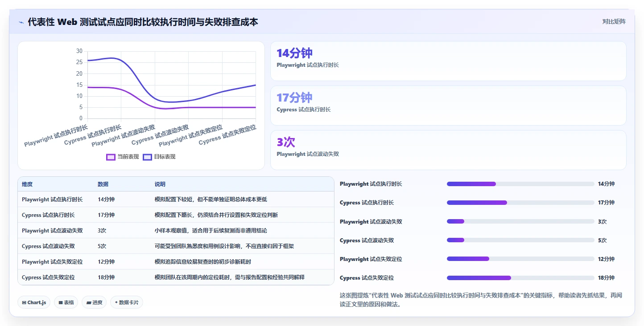Select the Playwright 试点失败定位 table row name
Image resolution: width=644 pixels, height=326 pixels.
click(52, 262)
